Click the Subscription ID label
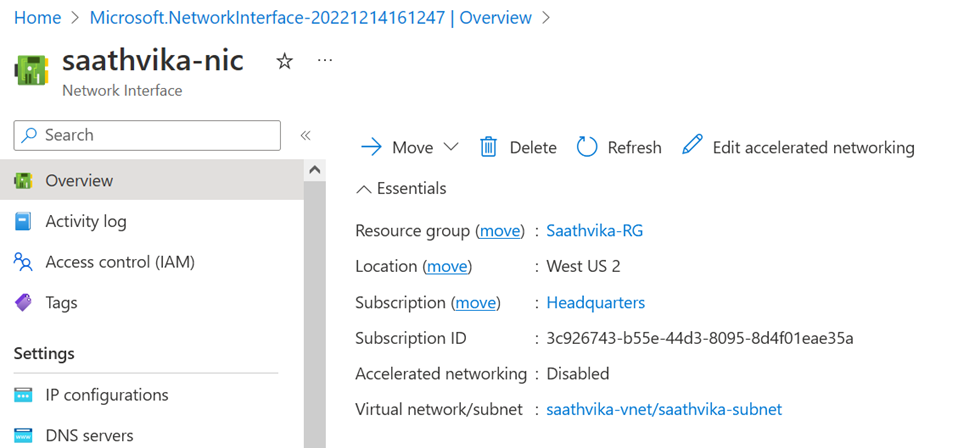Viewport: 975px width, 448px height. click(411, 338)
